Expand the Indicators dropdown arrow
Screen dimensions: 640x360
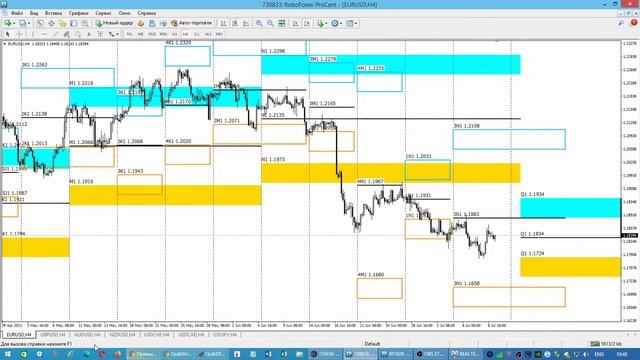[326, 23]
